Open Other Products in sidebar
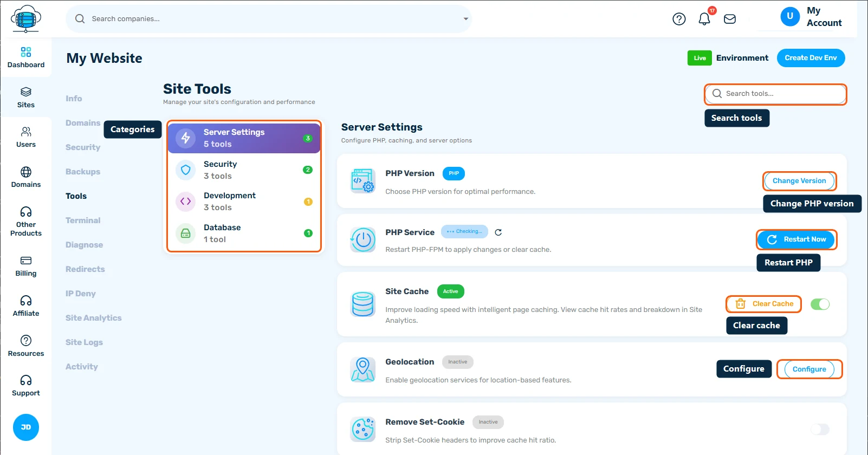This screenshot has width=868, height=455. 26,221
